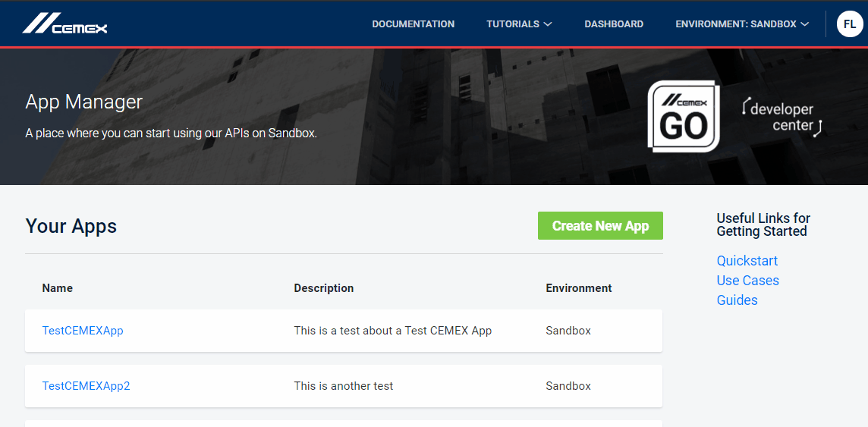The height and width of the screenshot is (427, 868).
Task: Select description 'This is a test about a Test CEMEX App'
Action: click(392, 331)
